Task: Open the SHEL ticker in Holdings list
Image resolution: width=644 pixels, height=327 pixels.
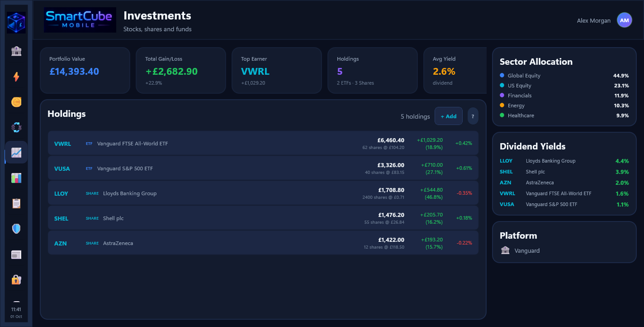Action: coord(61,218)
